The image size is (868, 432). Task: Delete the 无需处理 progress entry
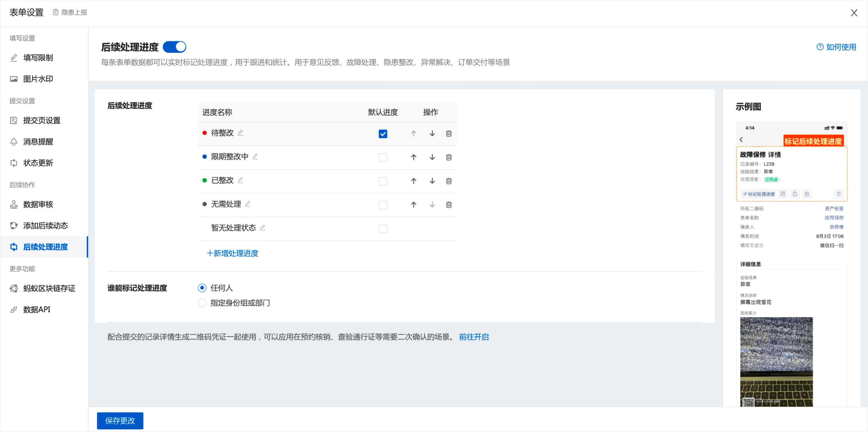pos(448,205)
